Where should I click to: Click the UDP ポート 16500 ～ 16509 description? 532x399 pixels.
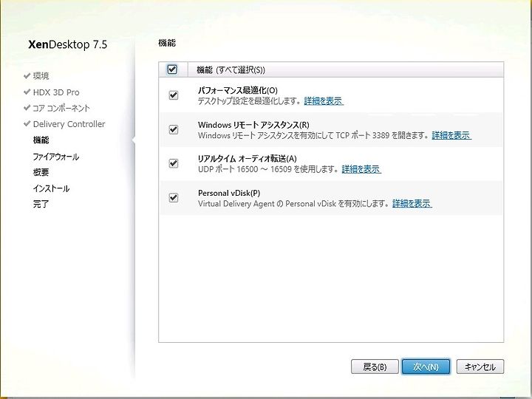tap(268, 169)
